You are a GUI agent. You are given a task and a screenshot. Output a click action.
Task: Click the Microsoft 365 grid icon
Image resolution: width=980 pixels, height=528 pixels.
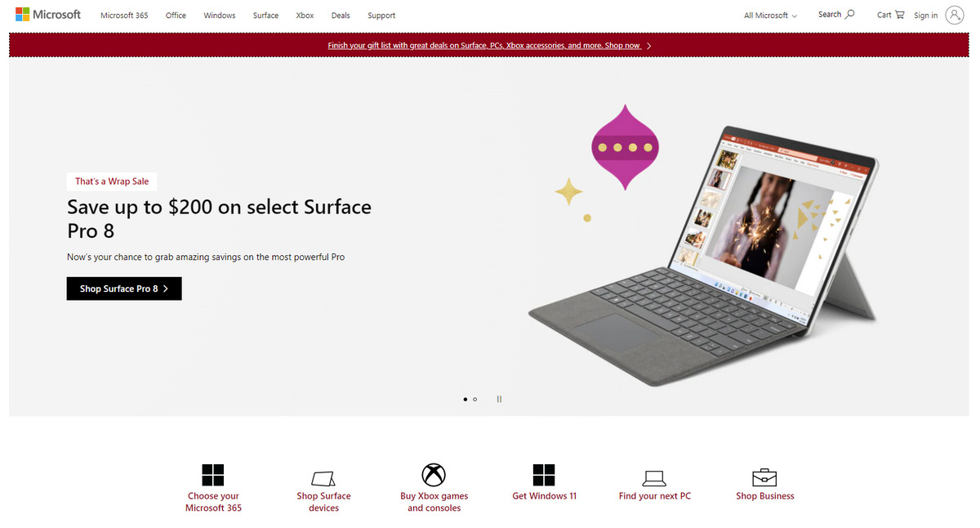[x=213, y=475]
